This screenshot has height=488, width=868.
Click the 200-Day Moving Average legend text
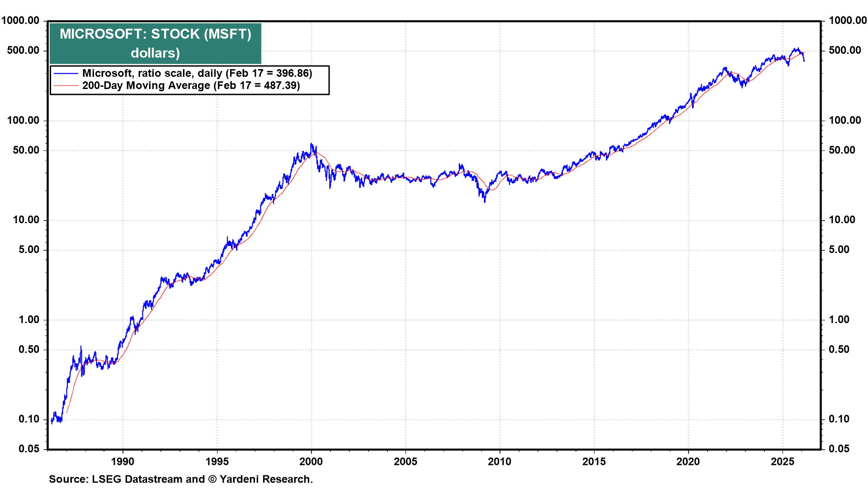tap(191, 86)
